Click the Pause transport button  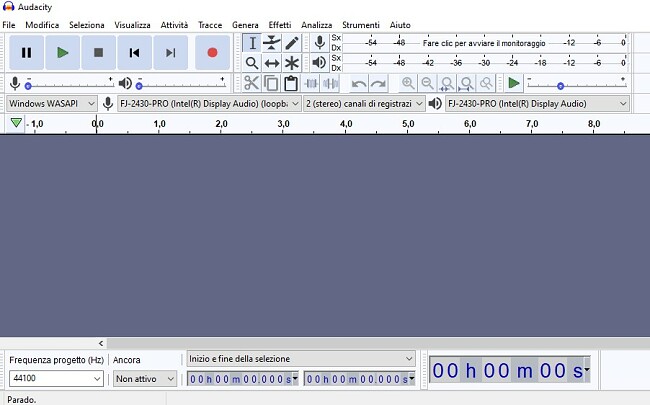pyautogui.click(x=27, y=53)
